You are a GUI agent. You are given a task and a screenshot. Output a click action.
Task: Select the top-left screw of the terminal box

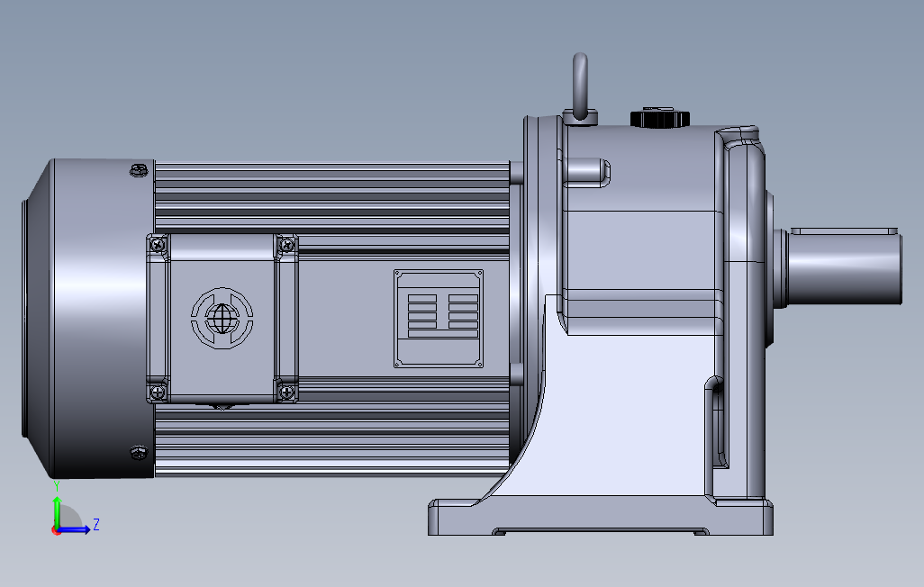(x=158, y=244)
